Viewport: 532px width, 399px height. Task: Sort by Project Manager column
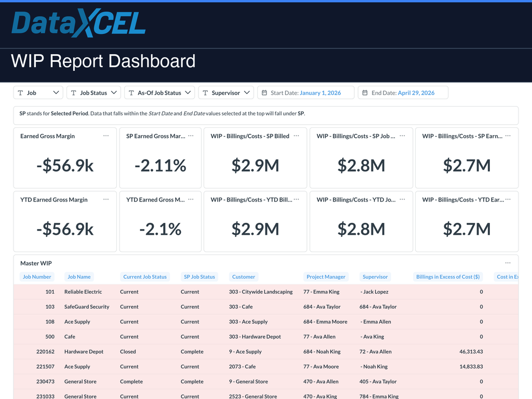(x=326, y=277)
